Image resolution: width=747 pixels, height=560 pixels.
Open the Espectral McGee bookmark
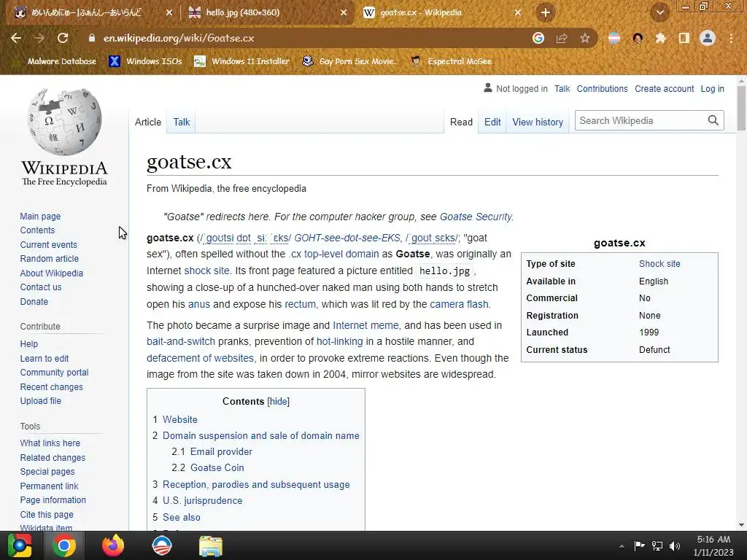click(x=451, y=61)
